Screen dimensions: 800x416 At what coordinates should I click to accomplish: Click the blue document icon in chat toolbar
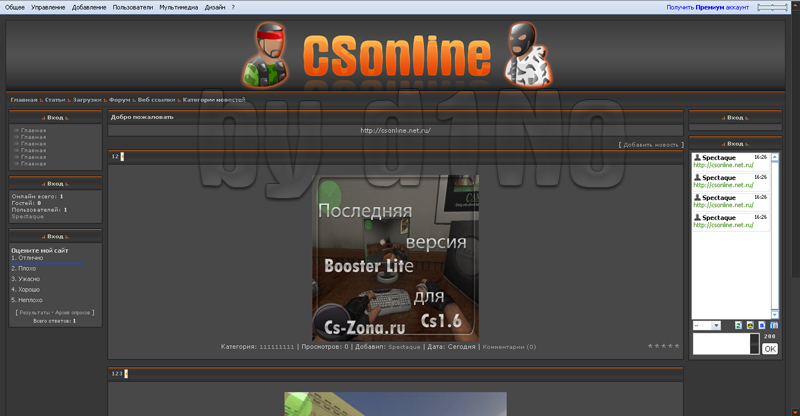[762, 326]
